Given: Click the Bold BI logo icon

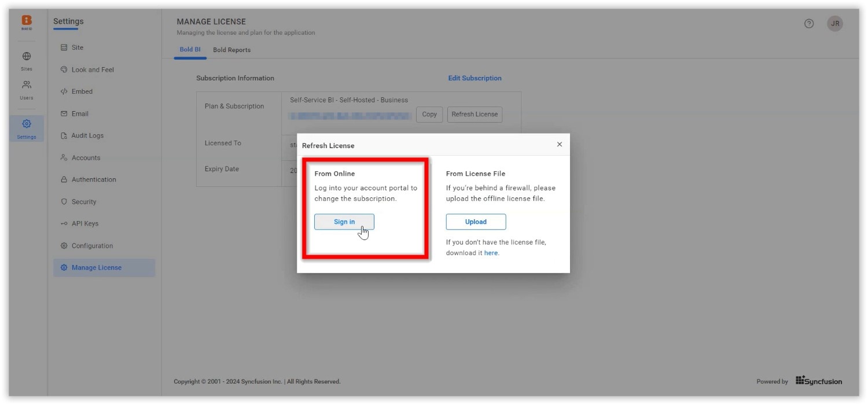Looking at the screenshot, I should tap(27, 21).
